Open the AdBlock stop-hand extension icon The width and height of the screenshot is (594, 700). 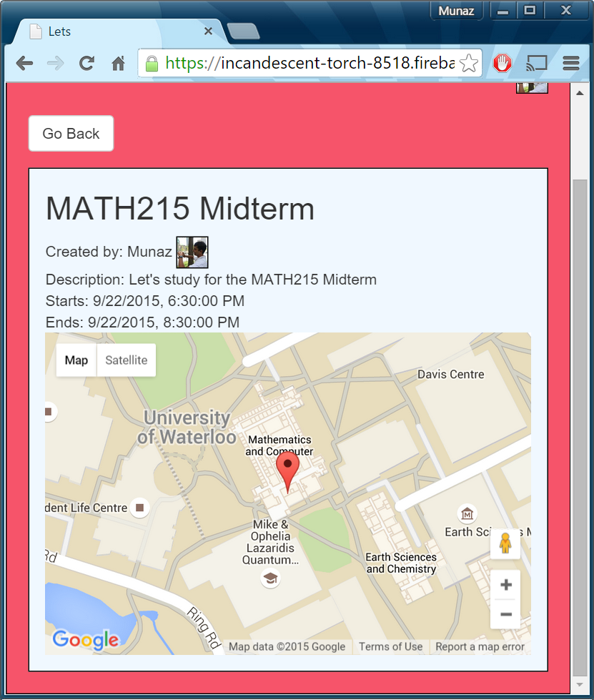[x=502, y=64]
